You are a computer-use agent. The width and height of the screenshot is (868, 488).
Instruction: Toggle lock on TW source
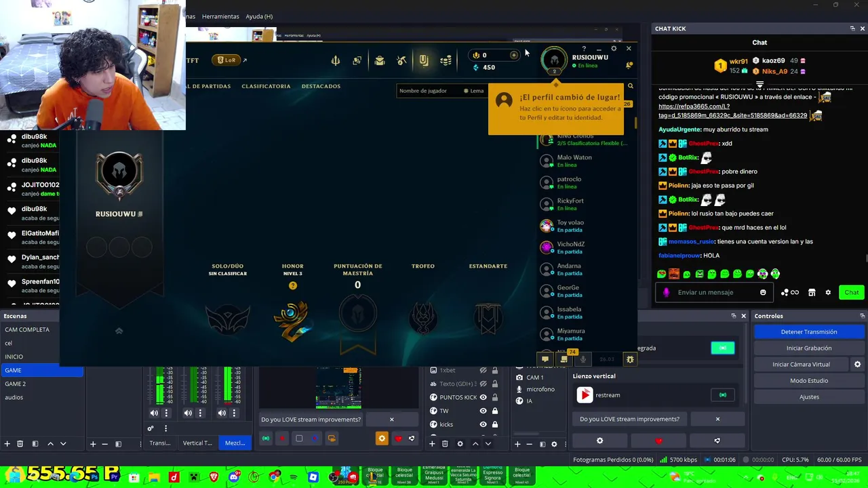coord(495,411)
